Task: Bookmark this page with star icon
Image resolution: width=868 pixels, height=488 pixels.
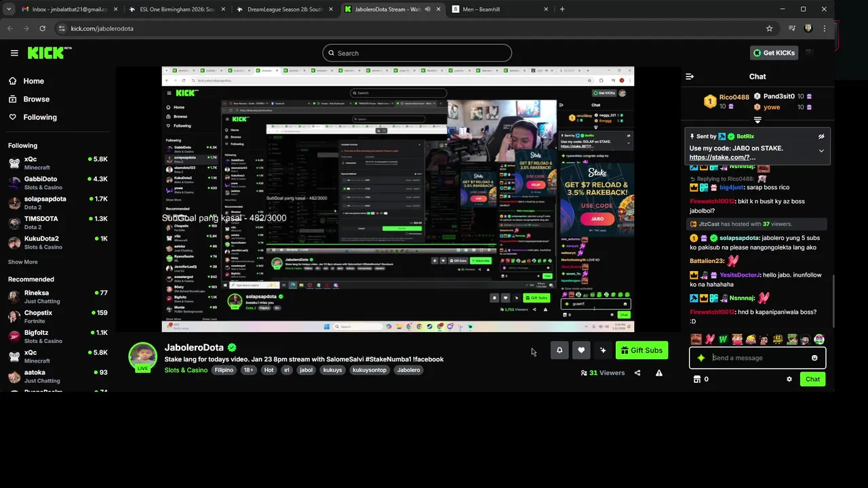Action: click(769, 28)
